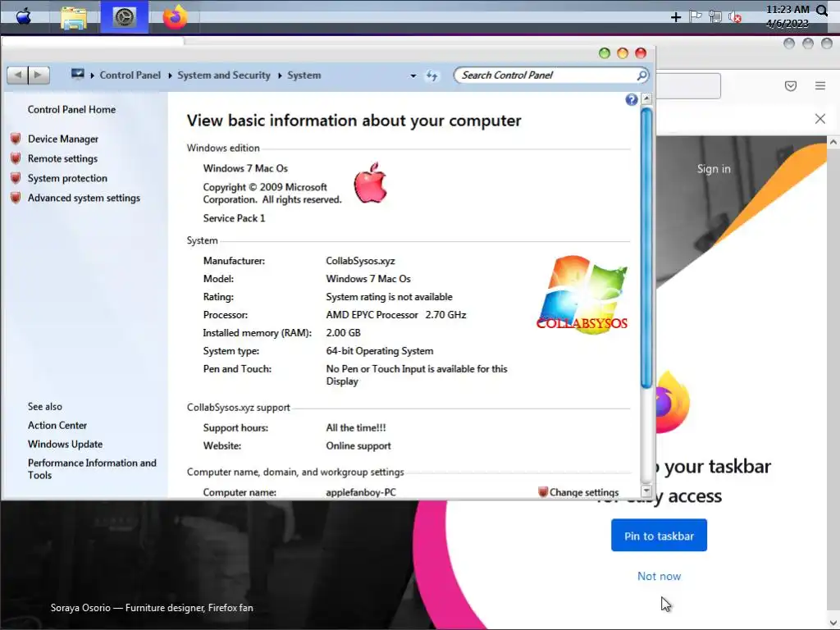Open the Action Center flag tray icon
The width and height of the screenshot is (840, 630).
pos(696,16)
